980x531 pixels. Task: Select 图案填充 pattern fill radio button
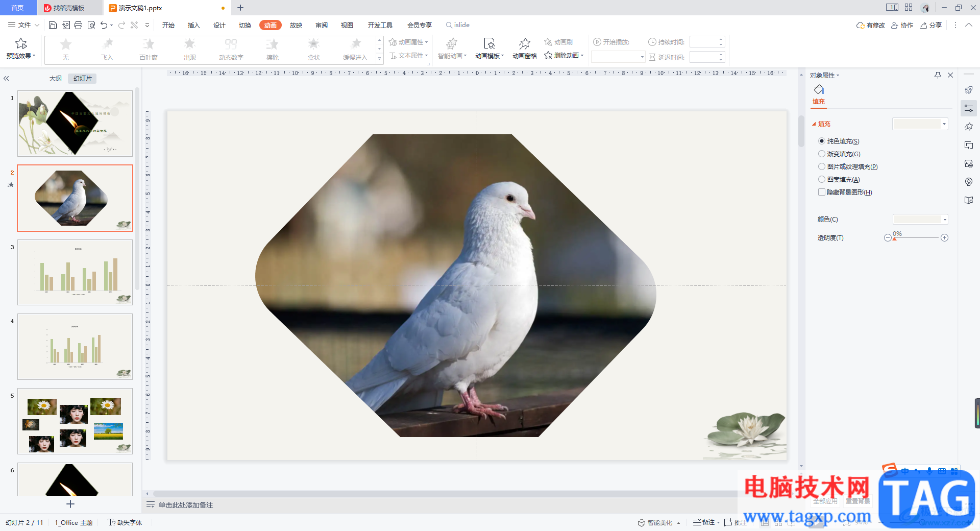(x=822, y=179)
